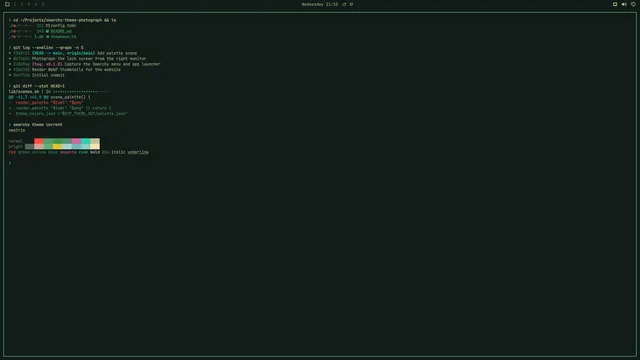This screenshot has height=360, width=640.
Task: Click the 'git diff --stat HEAD~1' command
Action: point(38,86)
